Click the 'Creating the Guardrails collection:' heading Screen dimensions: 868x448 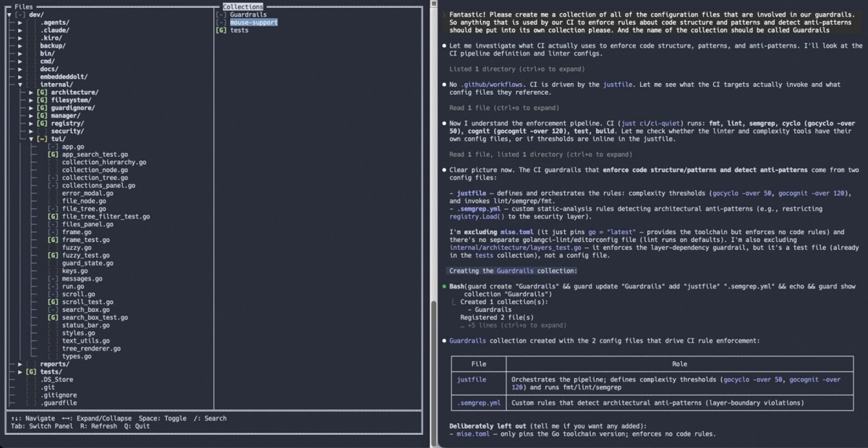tap(513, 271)
